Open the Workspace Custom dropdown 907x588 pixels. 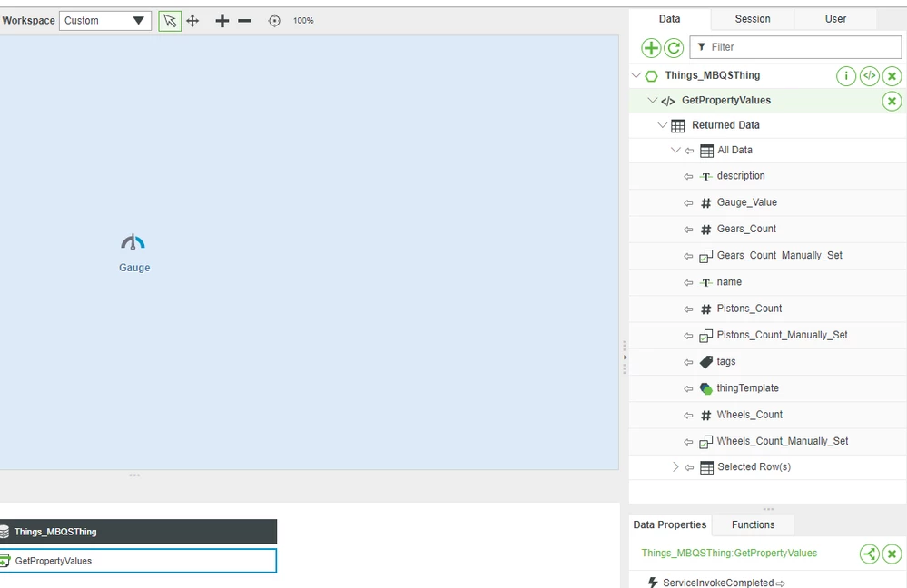(105, 21)
